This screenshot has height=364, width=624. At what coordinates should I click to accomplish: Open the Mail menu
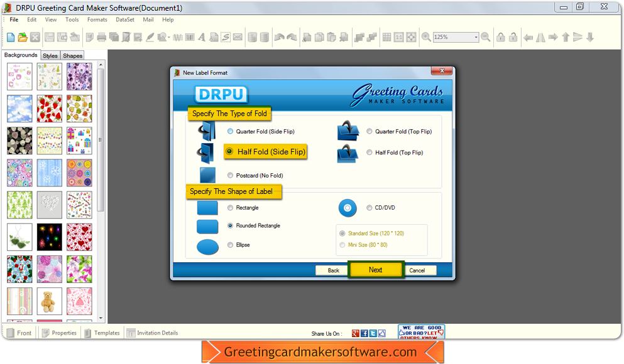[x=148, y=19]
